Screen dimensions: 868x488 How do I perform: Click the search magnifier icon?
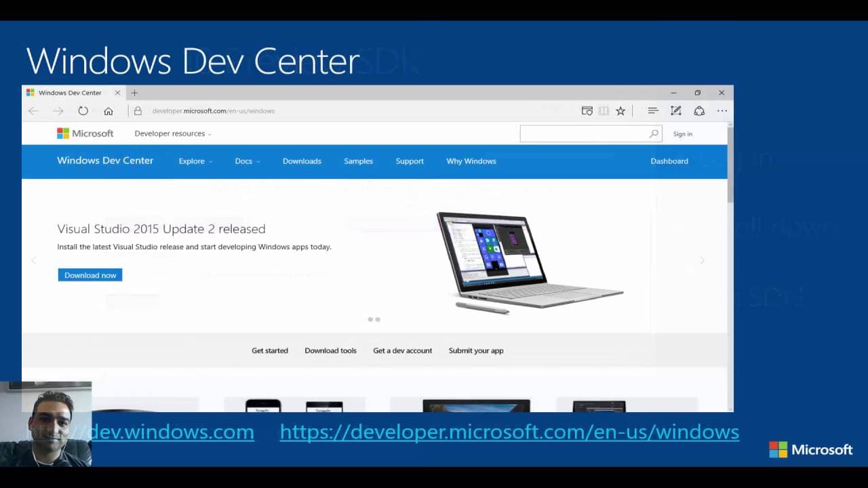click(654, 134)
